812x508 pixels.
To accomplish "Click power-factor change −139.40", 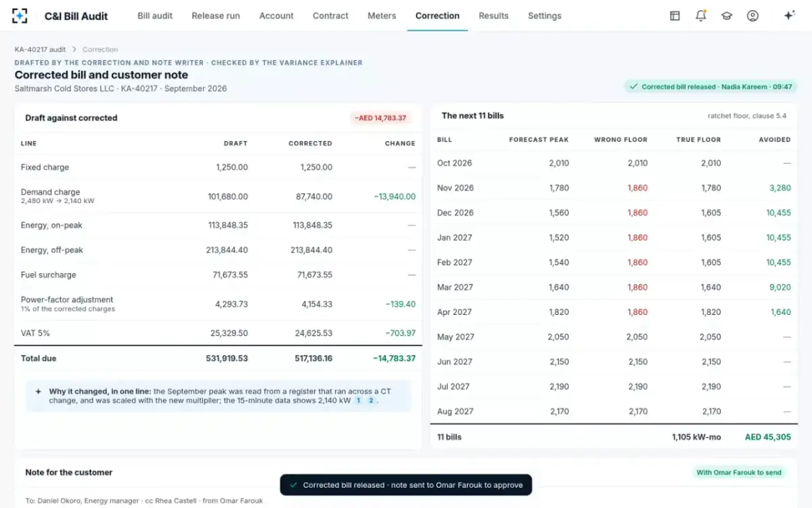I will [401, 304].
